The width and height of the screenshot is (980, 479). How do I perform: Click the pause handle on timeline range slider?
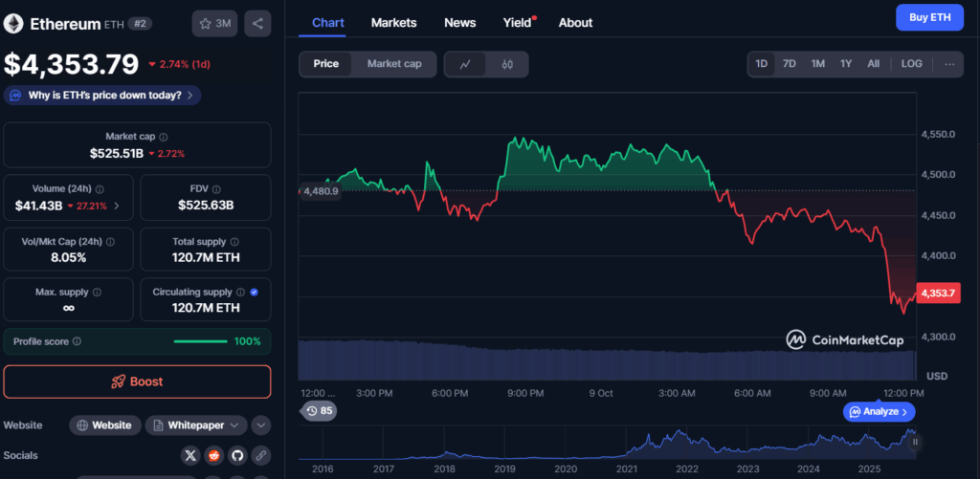point(915,442)
